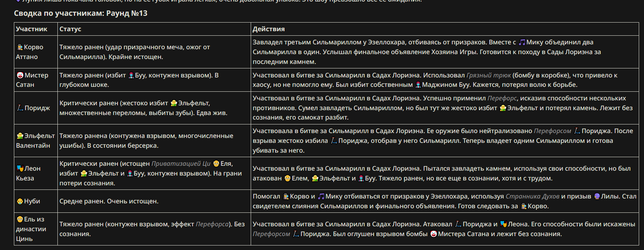644x250 pixels.
Task: Click the scooter emoji after Перефорсом in Ель's actions
Action: coord(296,234)
